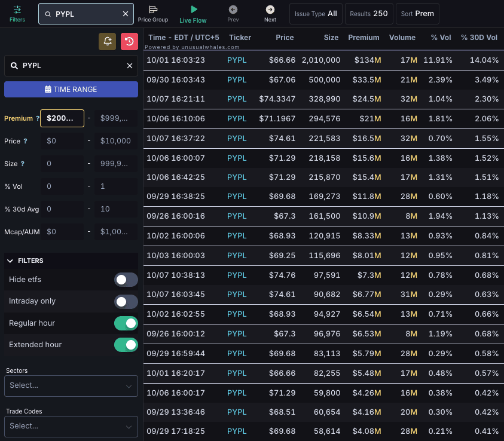This screenshot has width=504, height=441.
Task: Disable Regular hour switch
Action: [126, 323]
